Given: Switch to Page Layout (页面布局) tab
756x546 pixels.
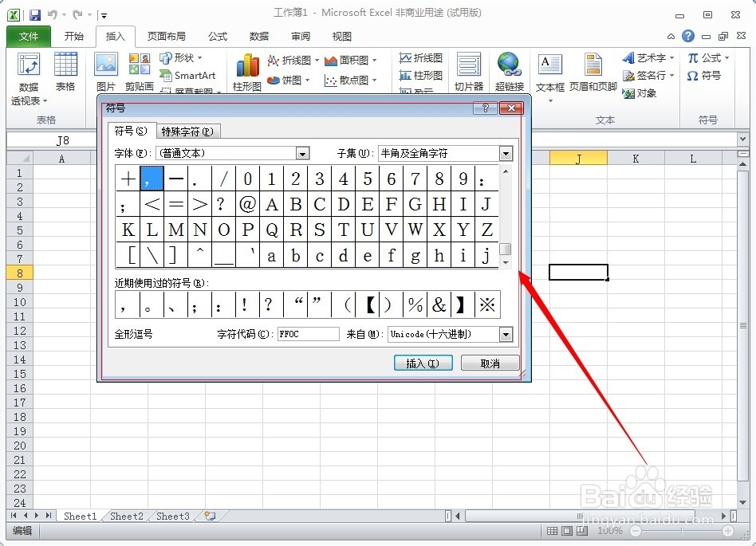Looking at the screenshot, I should tap(167, 36).
